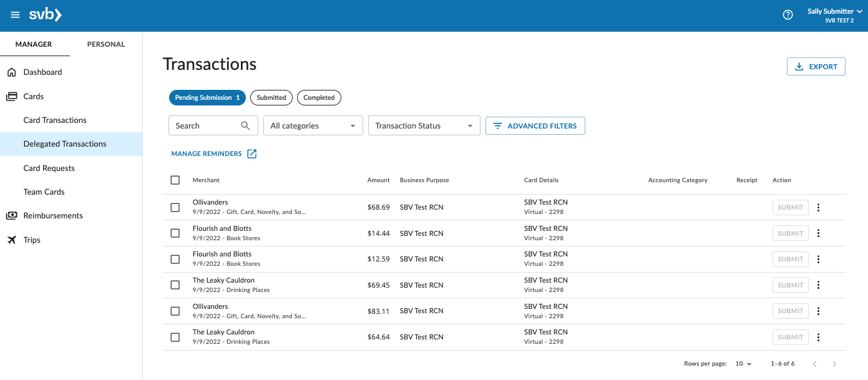Screen dimensions: 868x380
Task: Click the Receipt column header
Action: click(x=747, y=180)
